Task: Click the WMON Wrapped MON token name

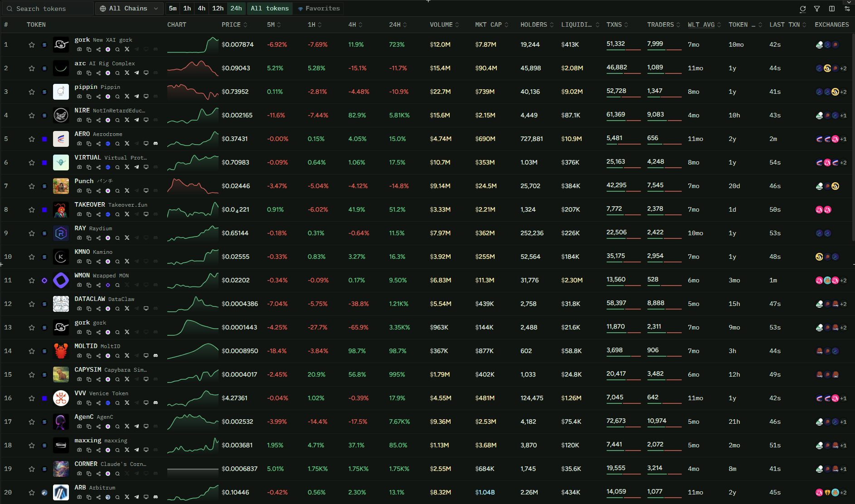Action: click(82, 276)
